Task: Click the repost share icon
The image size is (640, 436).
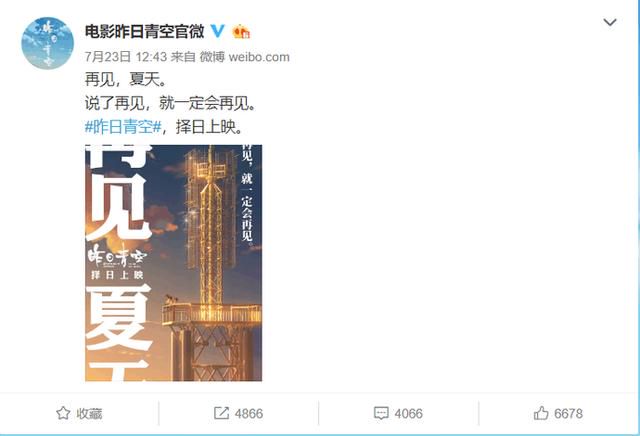Action: click(221, 413)
